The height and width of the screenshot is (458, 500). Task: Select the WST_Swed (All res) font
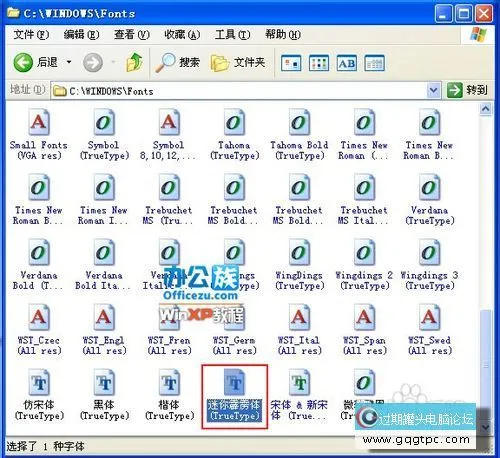point(430,330)
